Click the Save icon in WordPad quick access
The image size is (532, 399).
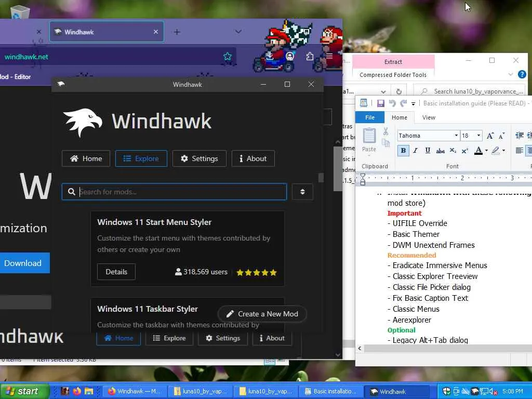[x=381, y=103]
